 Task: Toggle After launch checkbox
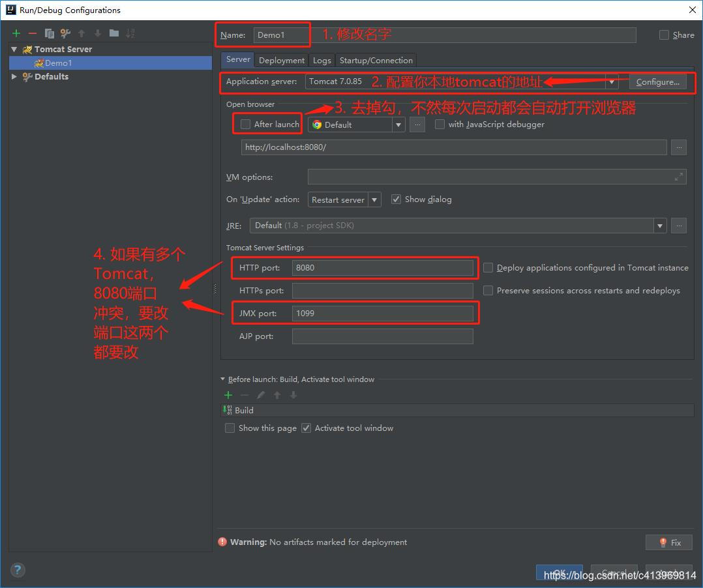click(245, 124)
